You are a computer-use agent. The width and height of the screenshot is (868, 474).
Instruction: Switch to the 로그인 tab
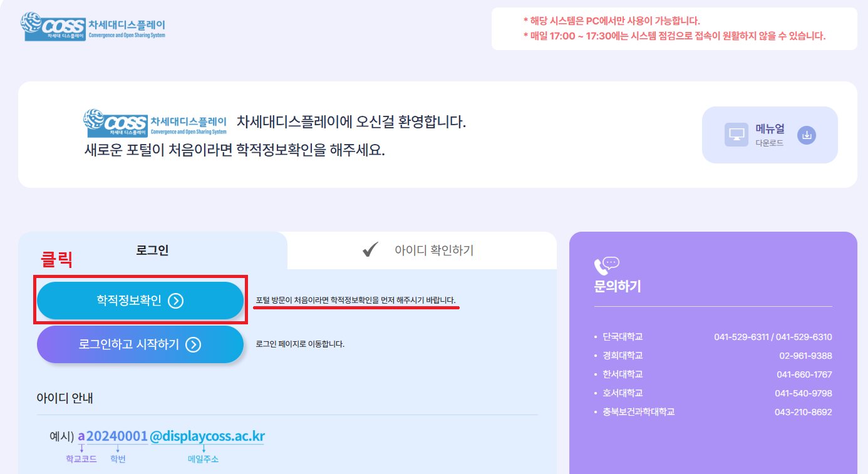pyautogui.click(x=152, y=250)
